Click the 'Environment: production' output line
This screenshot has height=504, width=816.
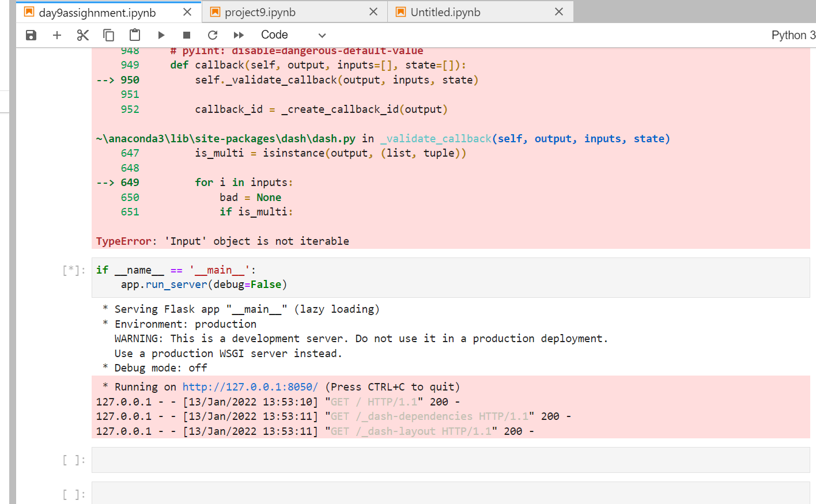point(179,324)
